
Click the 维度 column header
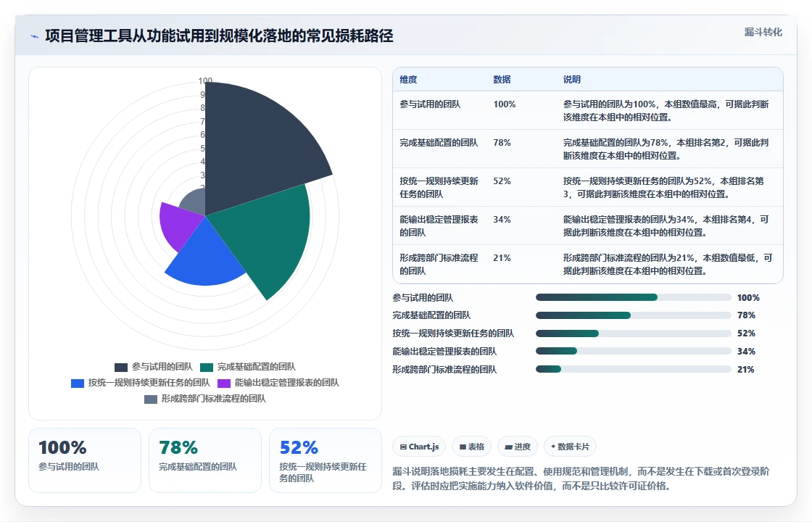coord(408,79)
